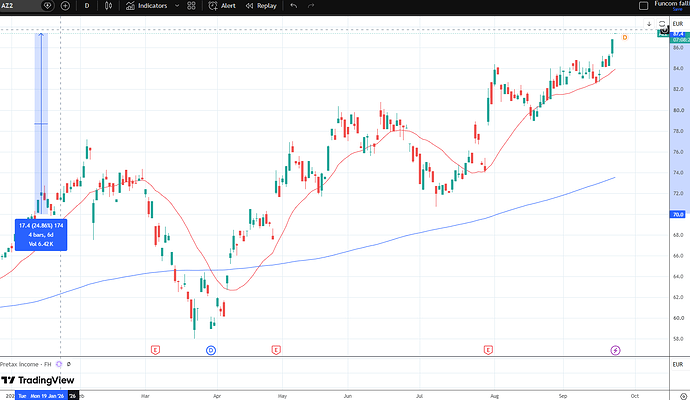This screenshot has height=400, width=690.
Task: Add a symbol to compare with the plus icon
Action: pos(65,6)
